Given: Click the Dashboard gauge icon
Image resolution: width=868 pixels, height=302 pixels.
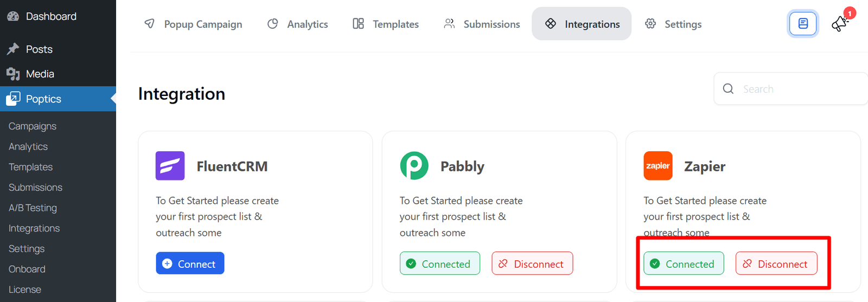Looking at the screenshot, I should point(13,16).
